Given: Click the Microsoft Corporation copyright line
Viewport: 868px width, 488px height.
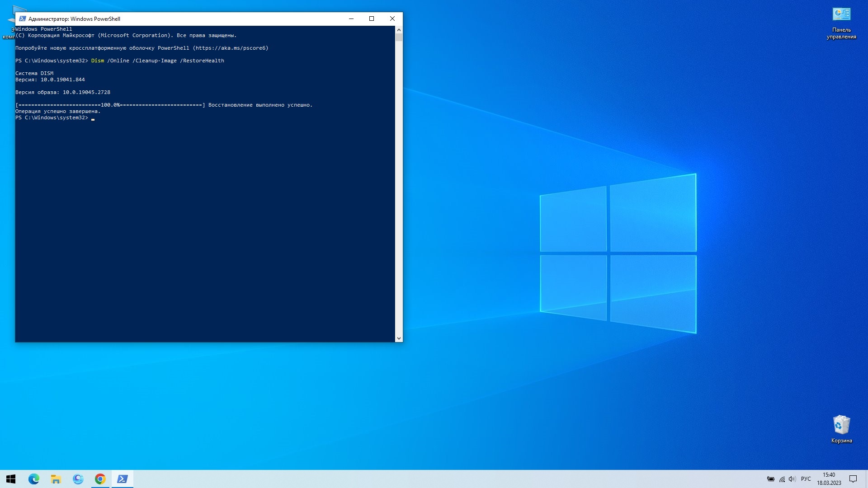Looking at the screenshot, I should click(x=126, y=35).
